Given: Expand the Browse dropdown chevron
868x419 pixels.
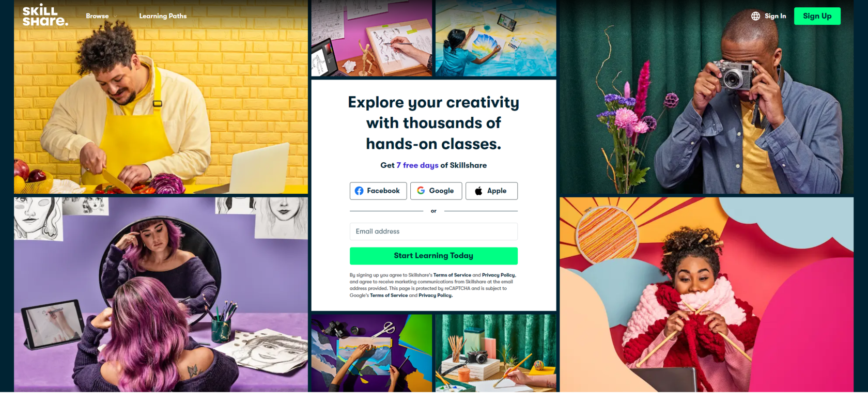Looking at the screenshot, I should [x=116, y=16].
